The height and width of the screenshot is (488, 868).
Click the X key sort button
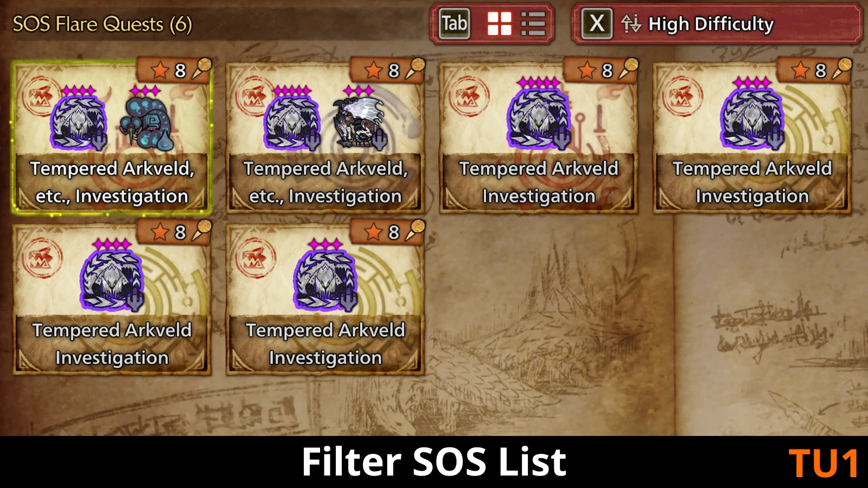click(597, 23)
